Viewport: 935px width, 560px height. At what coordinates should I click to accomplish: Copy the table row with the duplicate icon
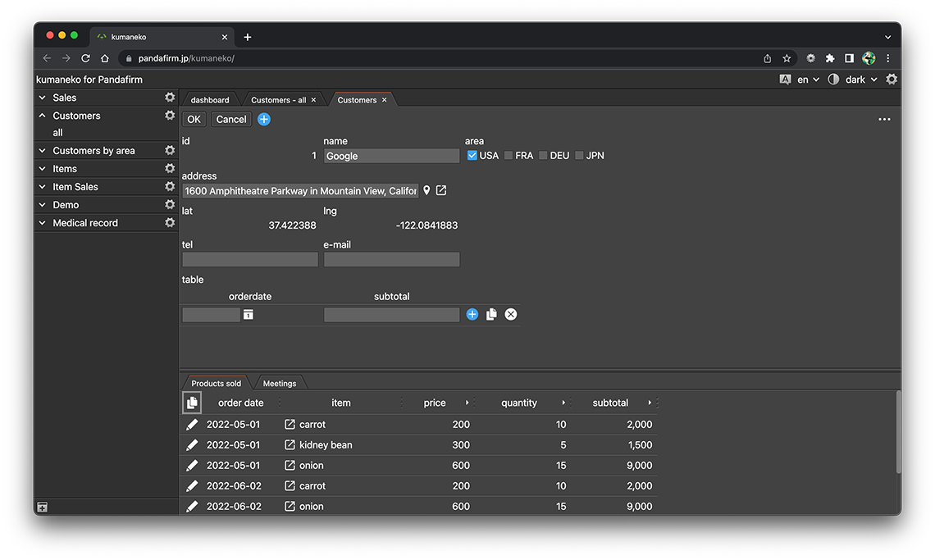491,315
